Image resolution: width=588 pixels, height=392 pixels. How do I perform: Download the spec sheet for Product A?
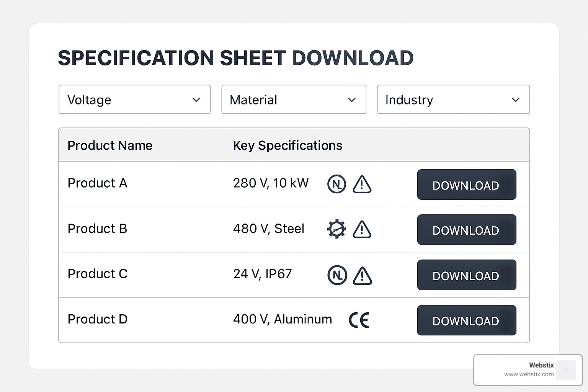(466, 185)
